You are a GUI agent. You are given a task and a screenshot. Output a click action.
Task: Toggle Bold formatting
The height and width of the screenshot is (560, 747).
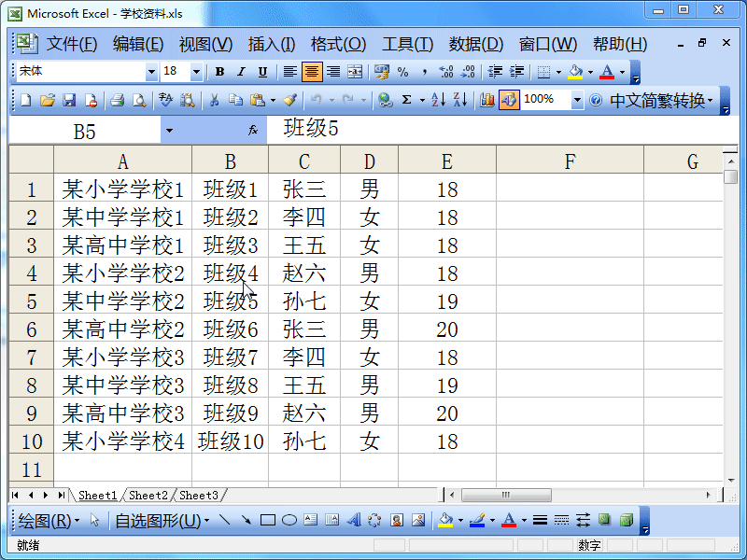219,73
